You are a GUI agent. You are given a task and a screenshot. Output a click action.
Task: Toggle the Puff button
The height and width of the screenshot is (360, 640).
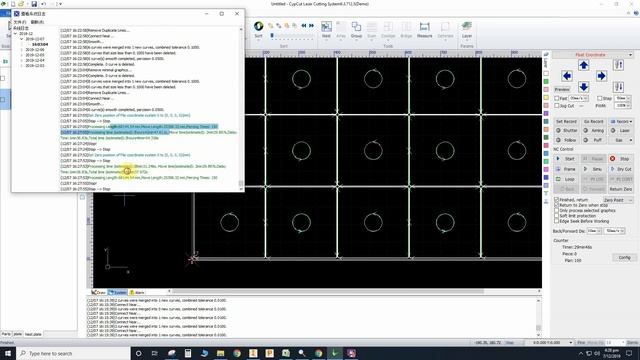(x=593, y=140)
